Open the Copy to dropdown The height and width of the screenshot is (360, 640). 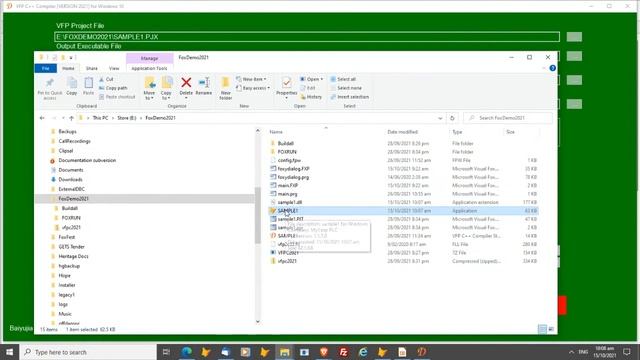pyautogui.click(x=166, y=88)
